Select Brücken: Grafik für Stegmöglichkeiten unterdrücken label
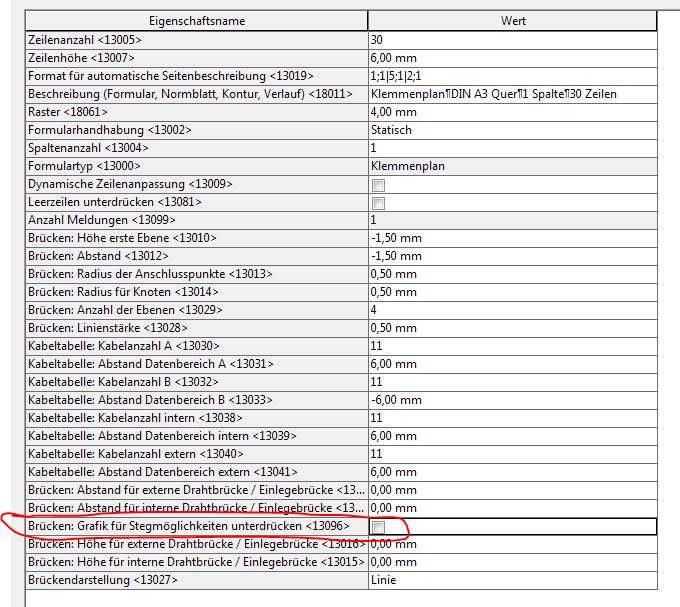 pyautogui.click(x=197, y=526)
